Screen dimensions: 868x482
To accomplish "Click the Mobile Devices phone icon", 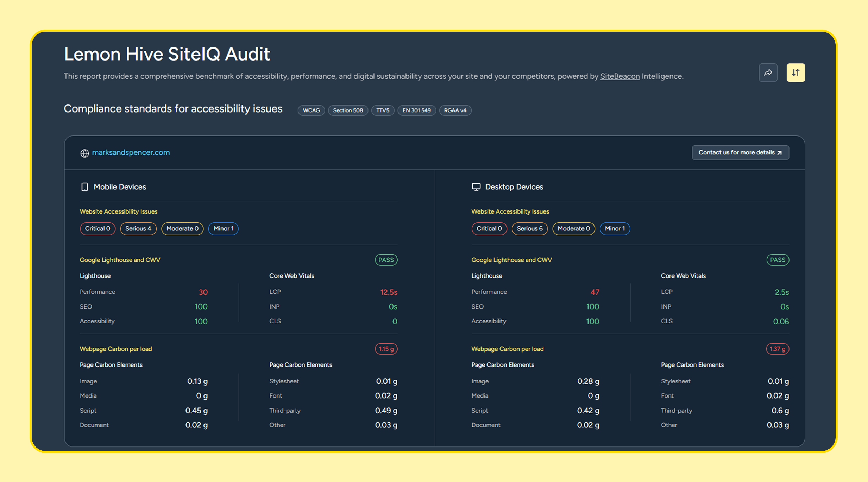I will (x=84, y=187).
